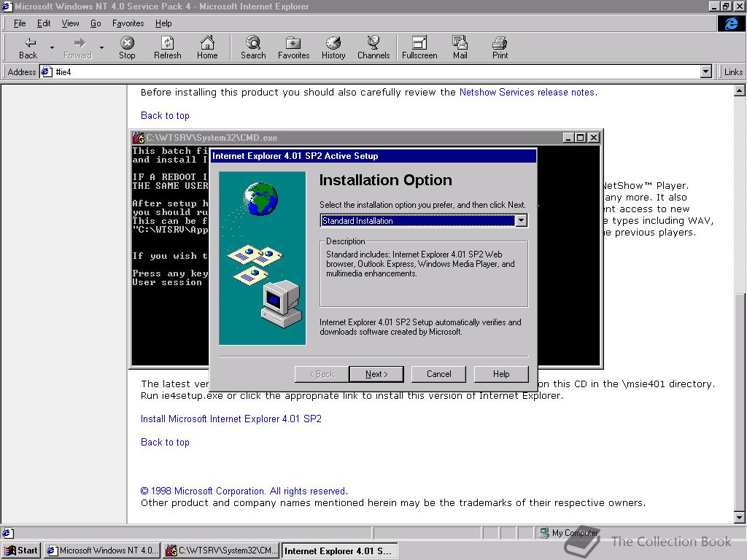747x560 pixels.
Task: Open Back button history dropdown arrow
Action: pos(52,47)
